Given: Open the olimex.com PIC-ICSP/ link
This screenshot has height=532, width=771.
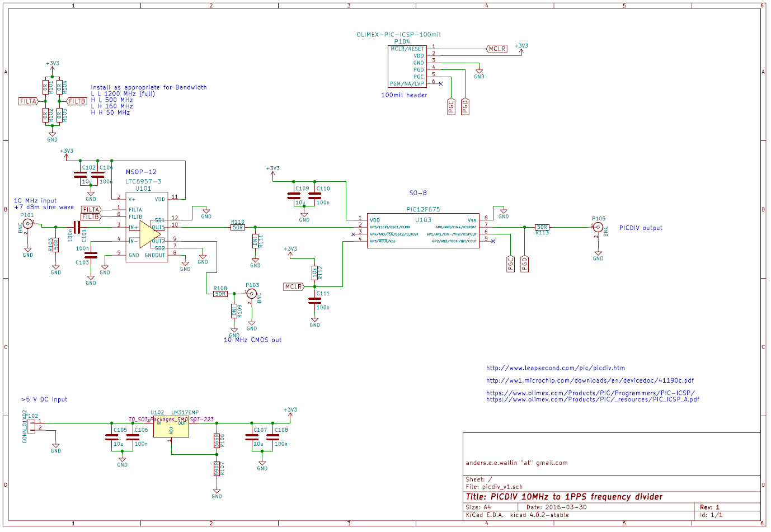Looking at the screenshot, I should point(590,393).
